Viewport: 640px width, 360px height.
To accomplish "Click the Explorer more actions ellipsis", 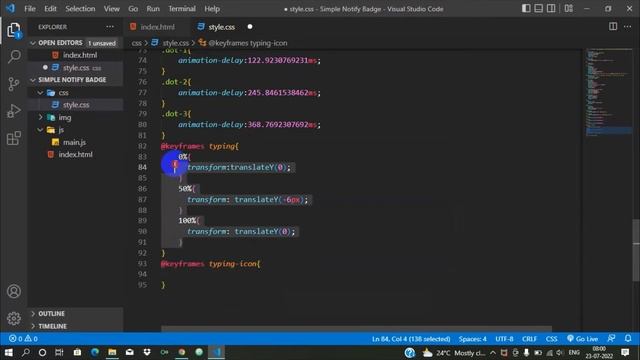I will tap(110, 27).
